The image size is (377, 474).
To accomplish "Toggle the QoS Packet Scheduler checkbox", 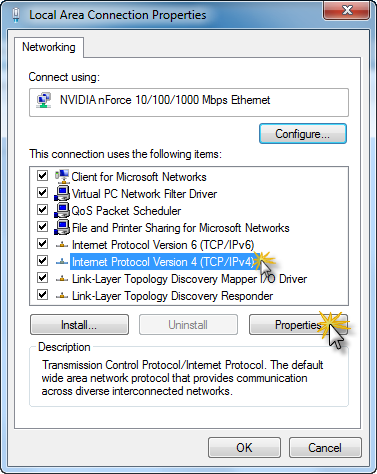I will 42,210.
